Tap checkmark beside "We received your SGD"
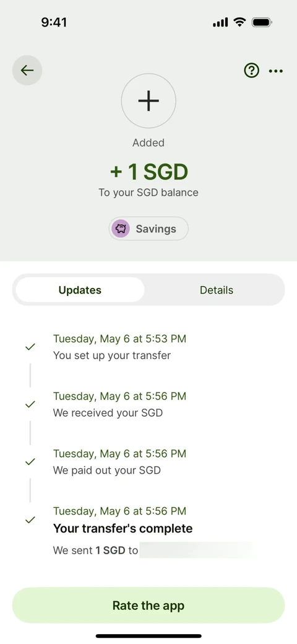The height and width of the screenshot is (644, 297). pos(30,404)
